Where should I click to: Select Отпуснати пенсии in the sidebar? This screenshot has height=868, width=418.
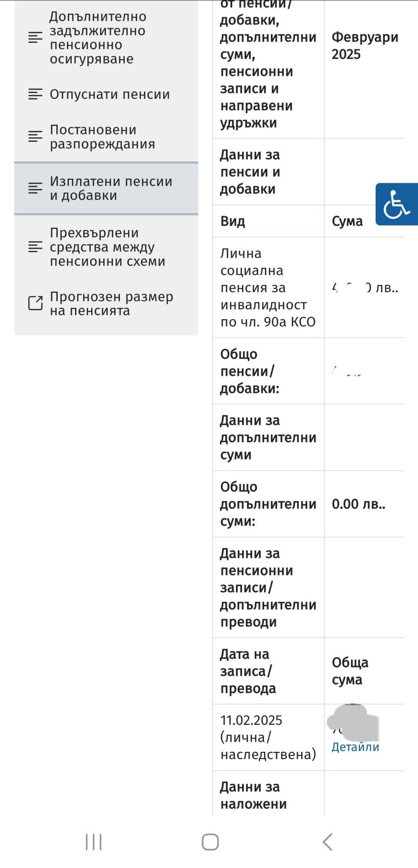pyautogui.click(x=109, y=94)
